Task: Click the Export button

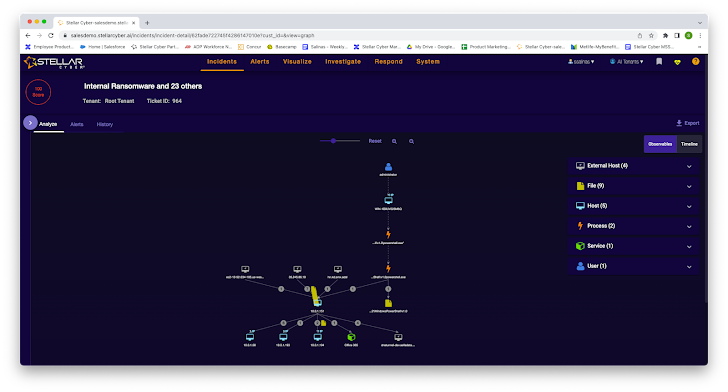Action: pos(688,123)
